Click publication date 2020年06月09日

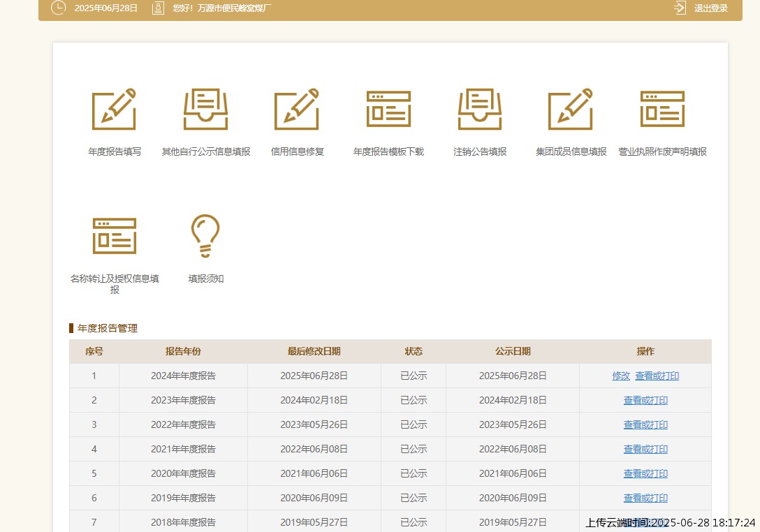click(513, 498)
